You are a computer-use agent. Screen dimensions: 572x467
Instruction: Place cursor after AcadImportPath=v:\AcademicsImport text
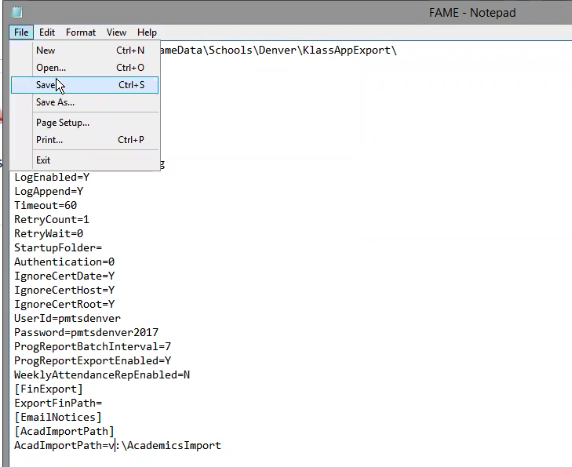coord(222,445)
